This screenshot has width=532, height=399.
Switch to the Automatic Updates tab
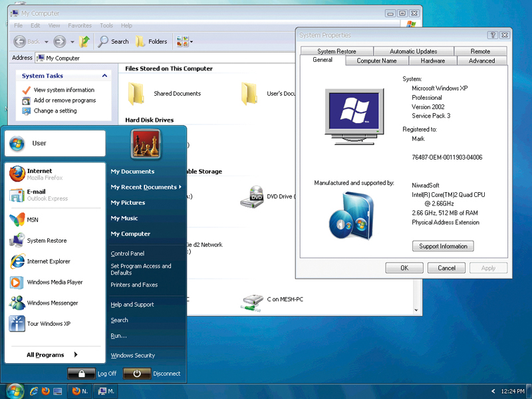(413, 51)
